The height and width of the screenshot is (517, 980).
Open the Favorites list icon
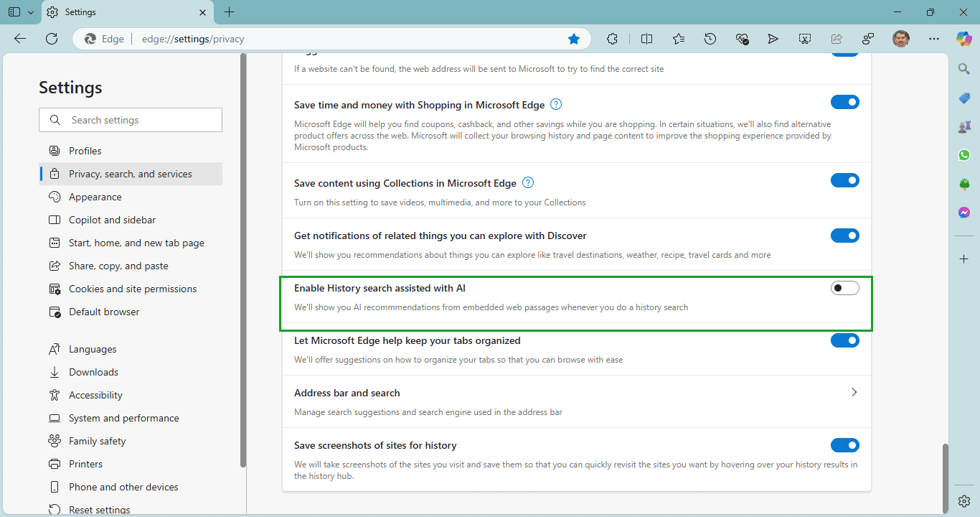(x=679, y=39)
